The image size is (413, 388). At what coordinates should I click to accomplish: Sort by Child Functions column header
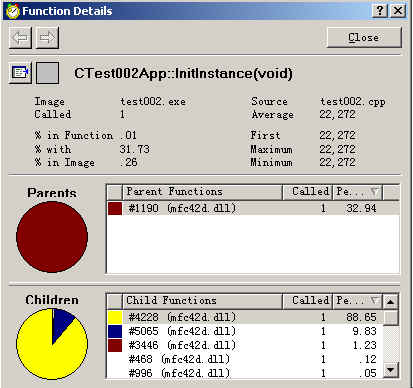[202, 301]
